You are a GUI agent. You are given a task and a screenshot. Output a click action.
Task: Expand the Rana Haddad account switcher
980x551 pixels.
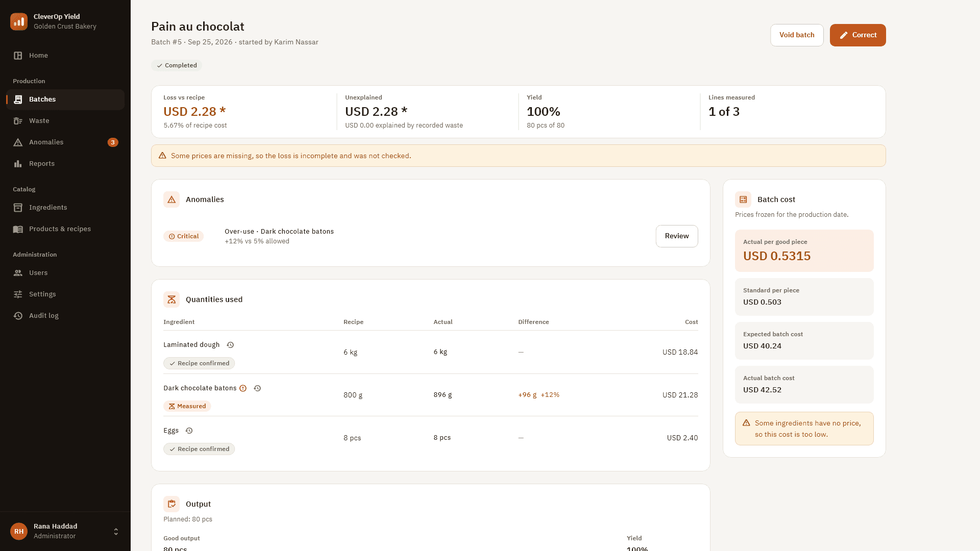(116, 532)
